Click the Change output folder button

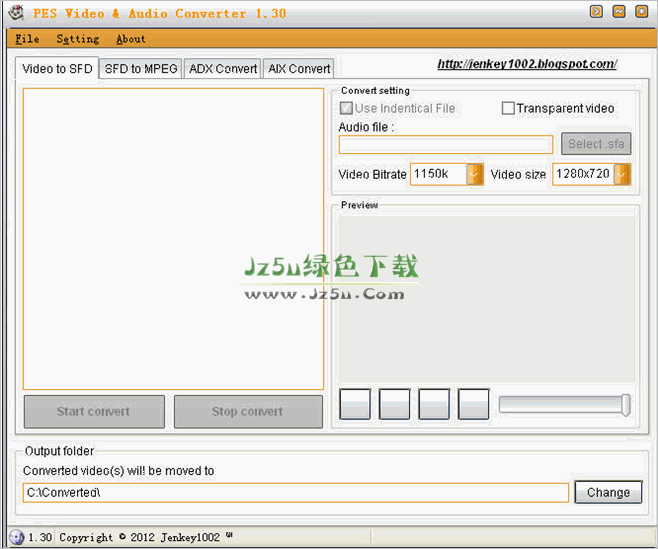click(x=608, y=492)
